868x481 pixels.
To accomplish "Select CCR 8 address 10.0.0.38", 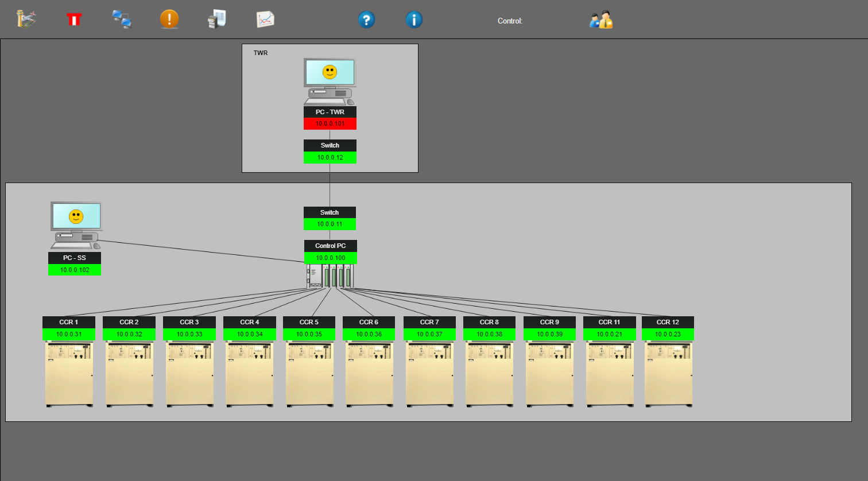I will coord(489,334).
